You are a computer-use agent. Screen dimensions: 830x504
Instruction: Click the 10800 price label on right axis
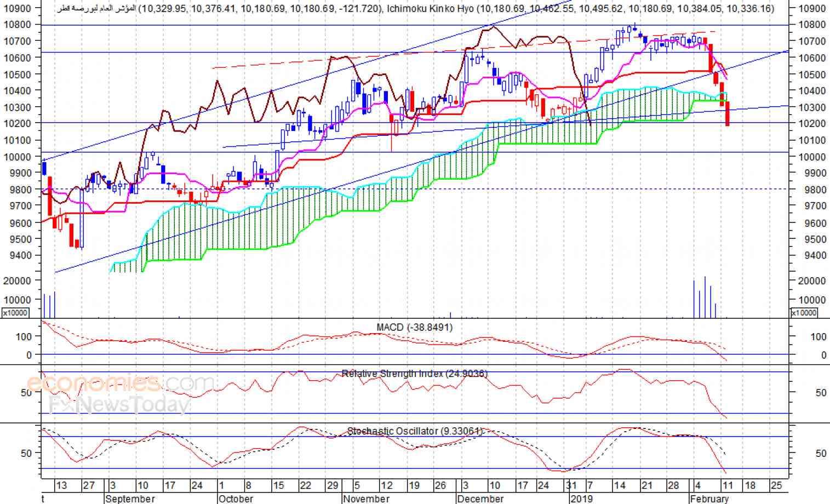tap(811, 25)
